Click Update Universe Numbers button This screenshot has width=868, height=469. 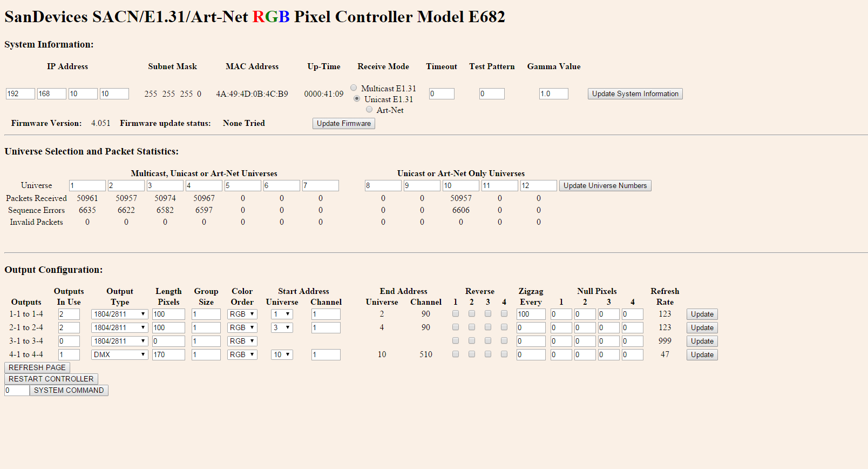(x=605, y=185)
